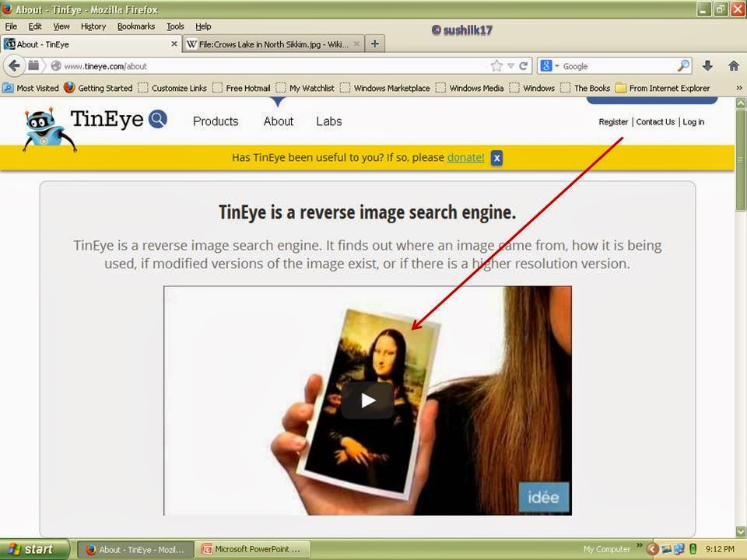
Task: Play the TinEye intro video
Action: [x=367, y=401]
